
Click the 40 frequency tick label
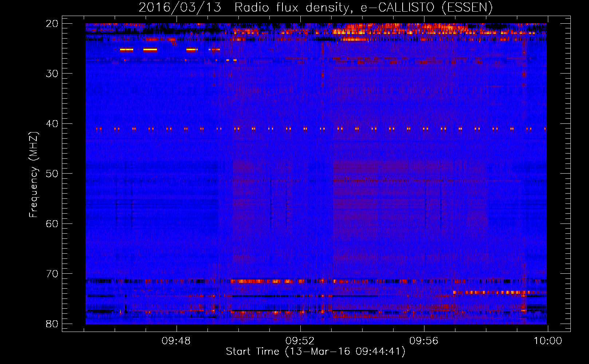(52, 124)
